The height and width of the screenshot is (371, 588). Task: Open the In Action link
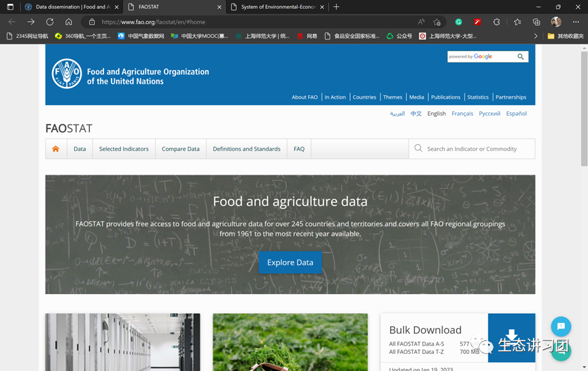335,97
